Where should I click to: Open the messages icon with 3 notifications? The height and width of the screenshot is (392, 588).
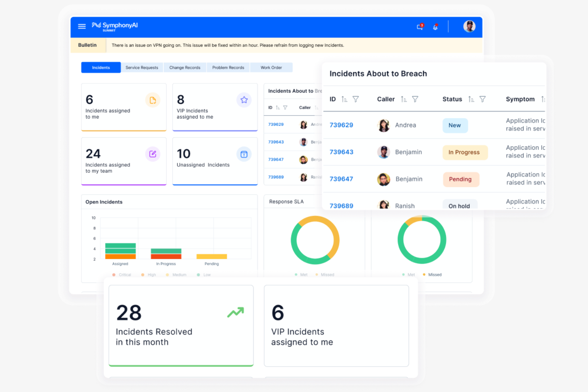point(420,27)
